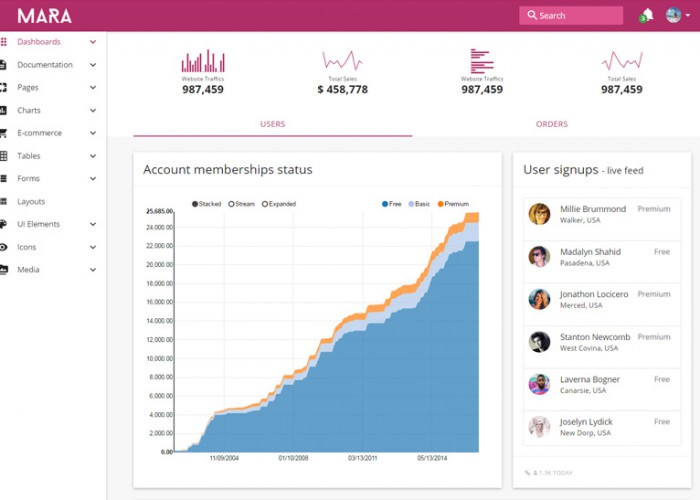Viewport: 700px width, 500px height.
Task: Open the notifications bell
Action: (x=648, y=15)
